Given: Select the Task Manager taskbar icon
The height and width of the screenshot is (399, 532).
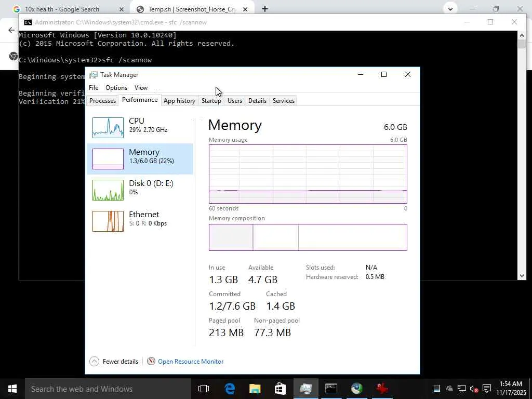Looking at the screenshot, I should point(305,389).
